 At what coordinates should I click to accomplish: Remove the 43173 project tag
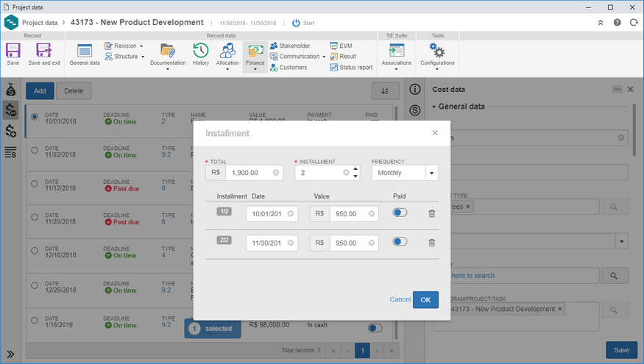click(560, 309)
